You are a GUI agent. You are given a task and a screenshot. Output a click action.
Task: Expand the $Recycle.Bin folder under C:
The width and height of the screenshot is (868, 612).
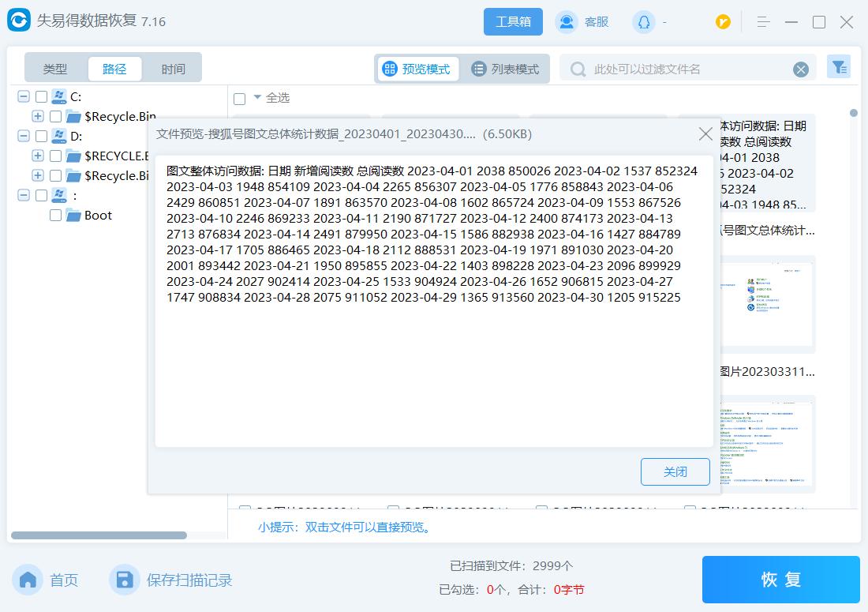[x=37, y=116]
